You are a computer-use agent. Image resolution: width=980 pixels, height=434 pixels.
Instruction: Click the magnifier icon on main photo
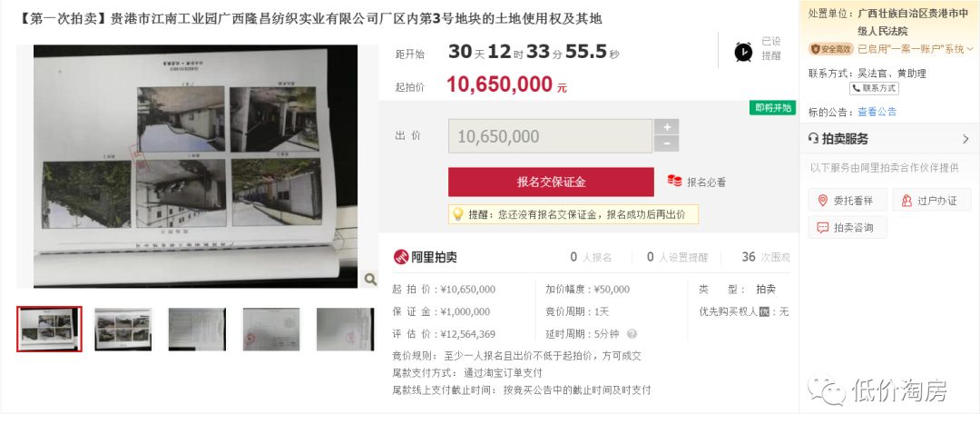[370, 279]
